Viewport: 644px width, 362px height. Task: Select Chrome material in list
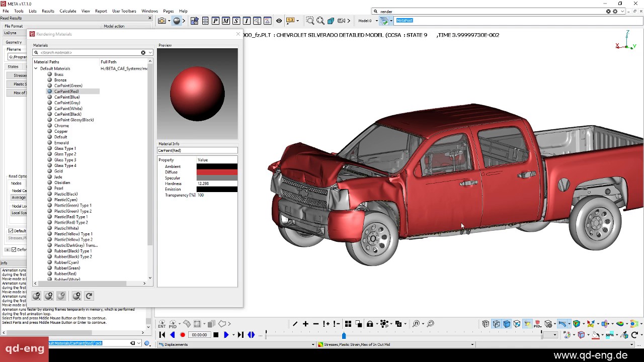click(61, 126)
